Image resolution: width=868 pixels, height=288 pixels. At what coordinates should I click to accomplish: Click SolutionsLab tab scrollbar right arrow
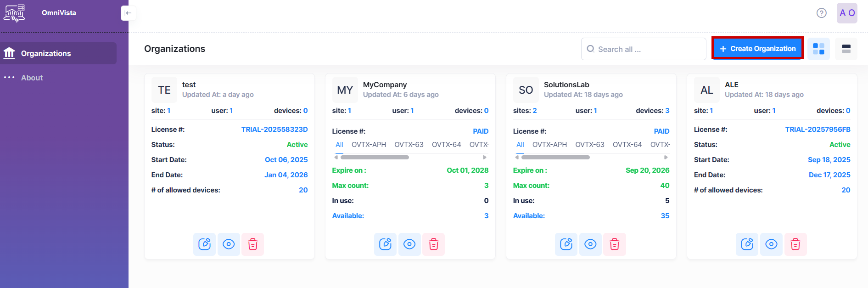666,157
